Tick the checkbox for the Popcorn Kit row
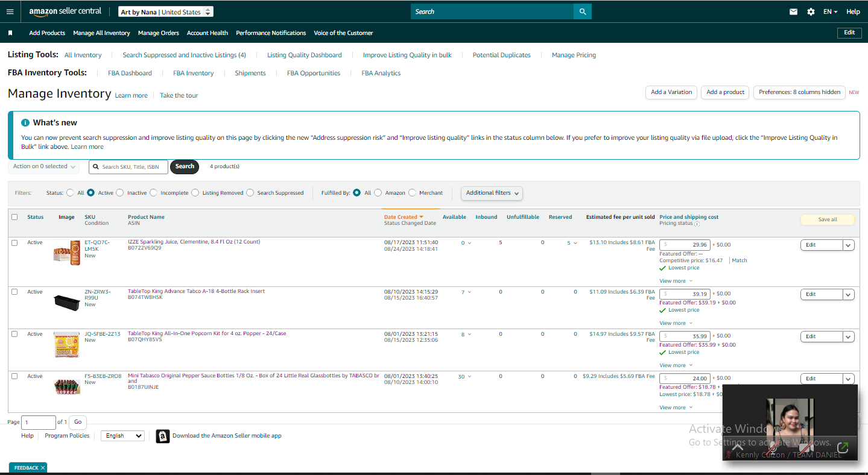 click(14, 334)
